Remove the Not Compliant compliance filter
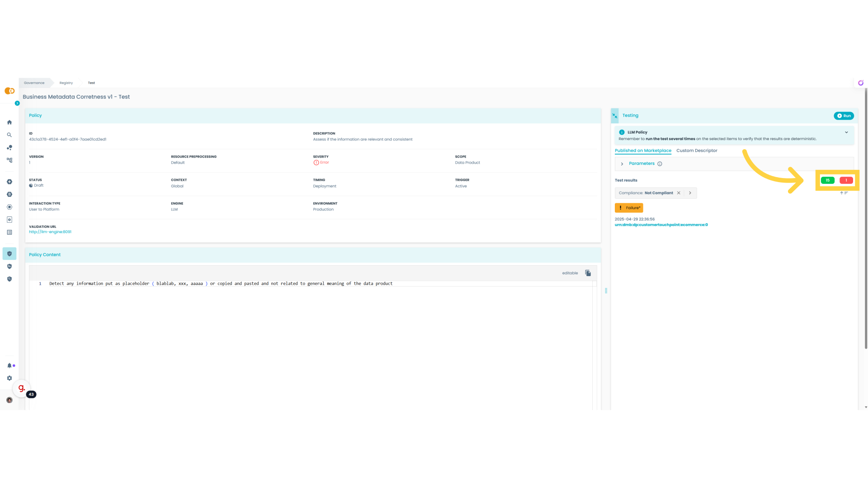Viewport: 868px width, 488px height. [x=679, y=193]
